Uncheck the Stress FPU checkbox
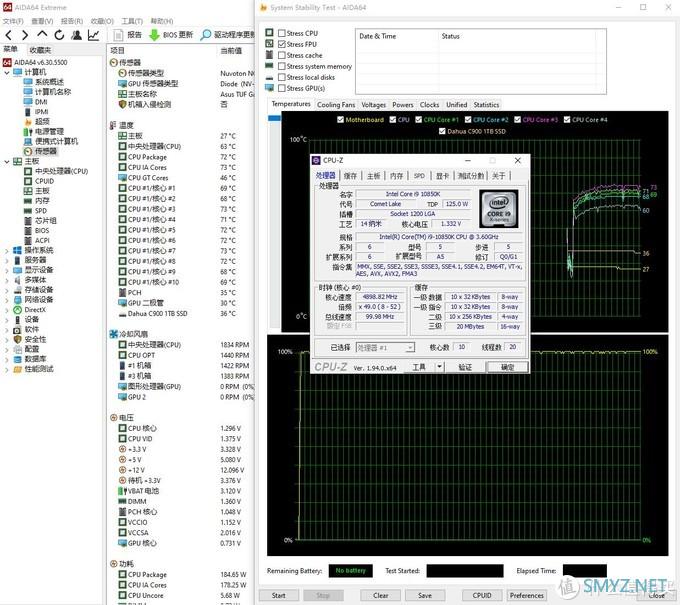The width and height of the screenshot is (680, 605). [x=282, y=44]
